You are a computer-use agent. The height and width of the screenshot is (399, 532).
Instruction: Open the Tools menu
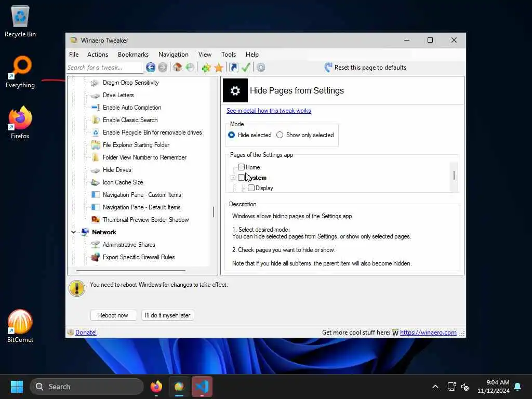point(229,55)
